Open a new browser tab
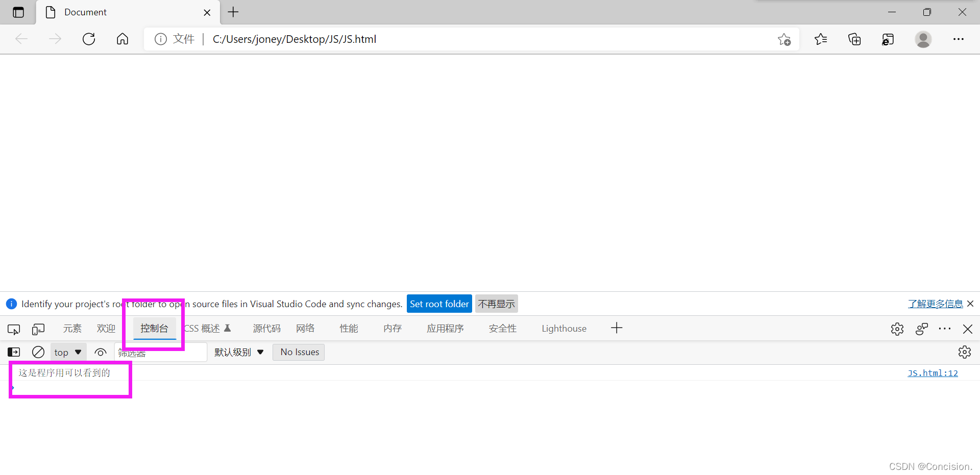The height and width of the screenshot is (475, 980). (233, 12)
